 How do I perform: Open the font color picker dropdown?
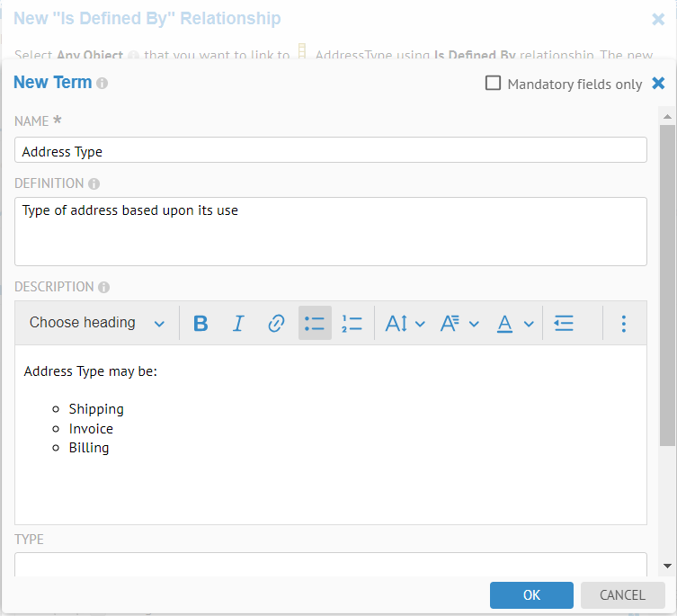[x=516, y=323]
